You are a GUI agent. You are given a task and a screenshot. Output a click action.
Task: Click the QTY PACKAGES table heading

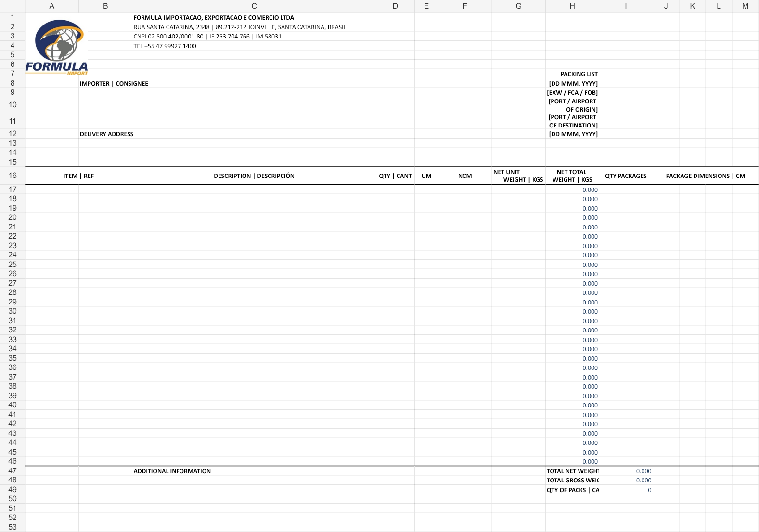tap(626, 176)
